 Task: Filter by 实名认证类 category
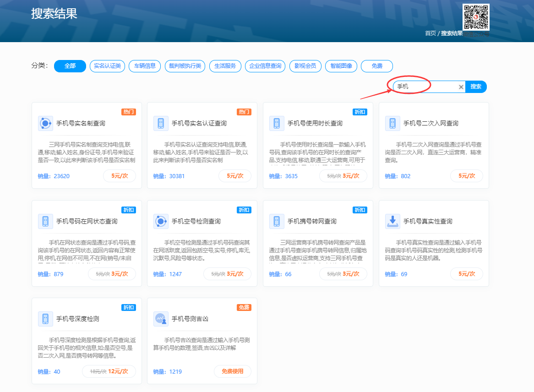[107, 66]
